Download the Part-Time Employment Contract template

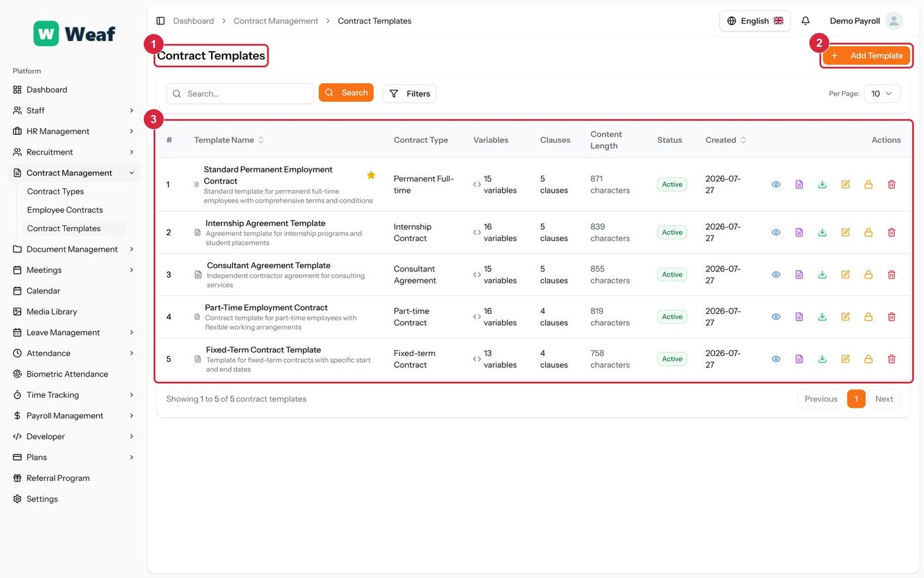click(822, 317)
